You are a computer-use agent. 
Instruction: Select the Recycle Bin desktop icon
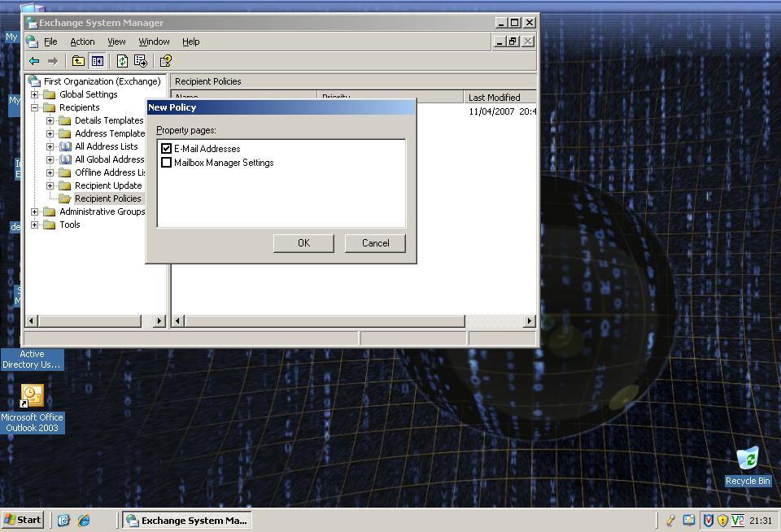click(x=748, y=458)
